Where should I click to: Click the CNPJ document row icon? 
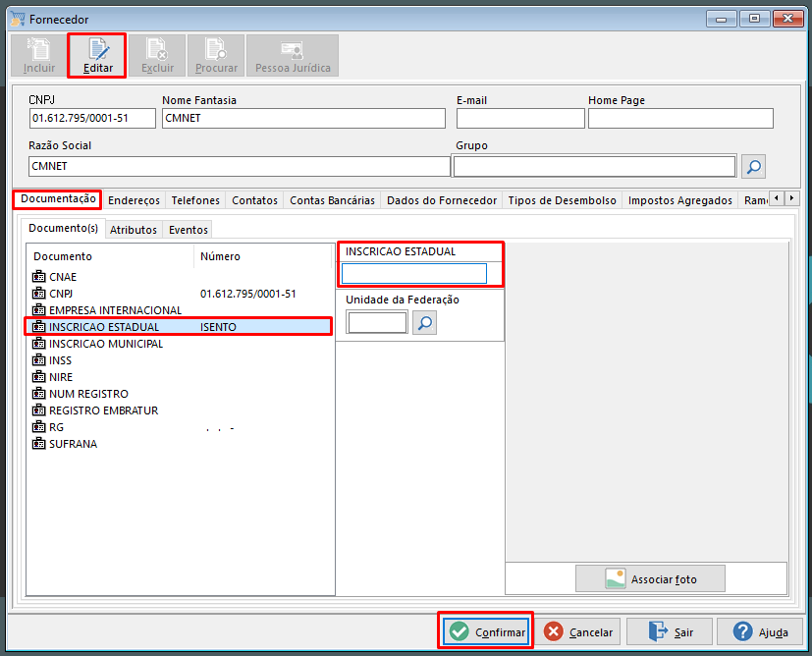coord(39,293)
